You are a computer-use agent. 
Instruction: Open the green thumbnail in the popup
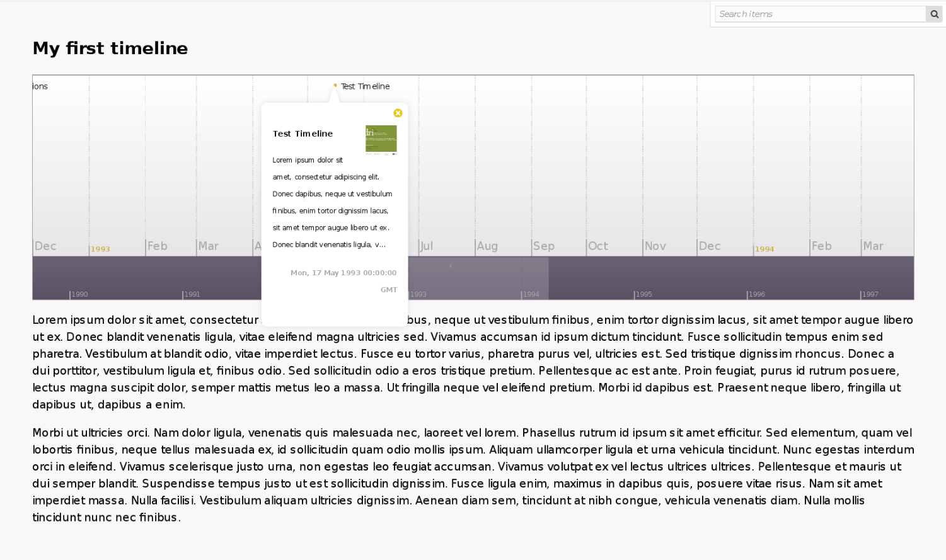pyautogui.click(x=381, y=139)
